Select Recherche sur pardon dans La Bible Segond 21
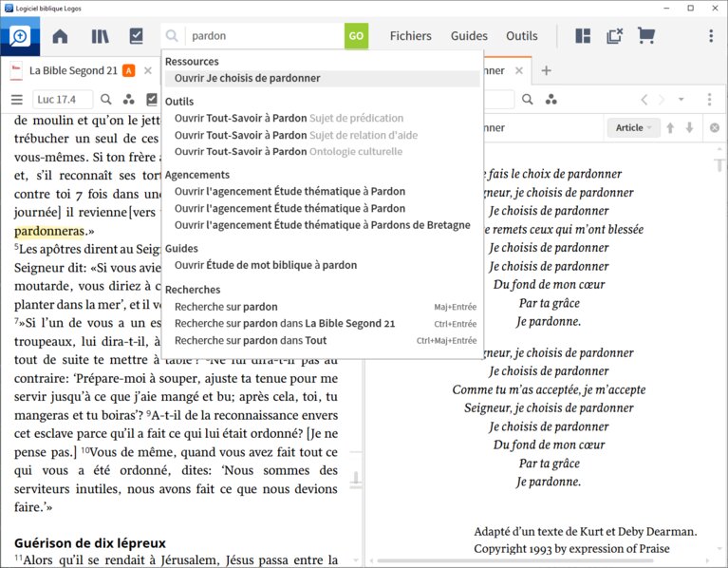 point(322,324)
